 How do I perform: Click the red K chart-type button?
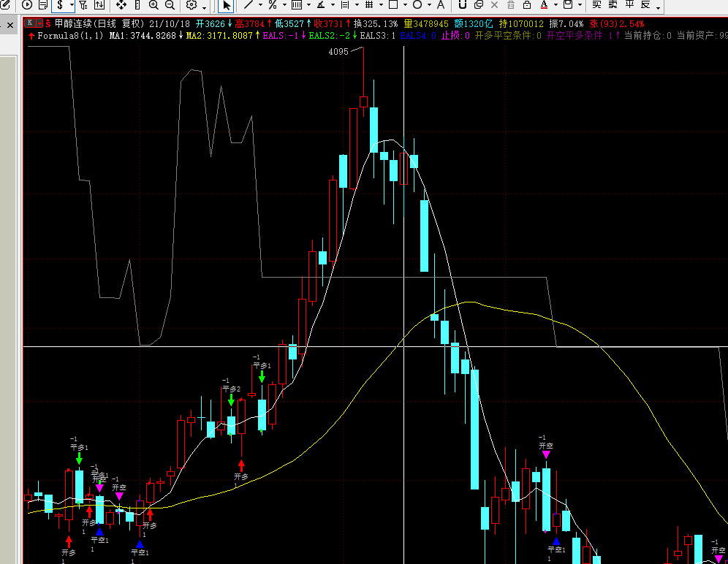pyautogui.click(x=30, y=23)
